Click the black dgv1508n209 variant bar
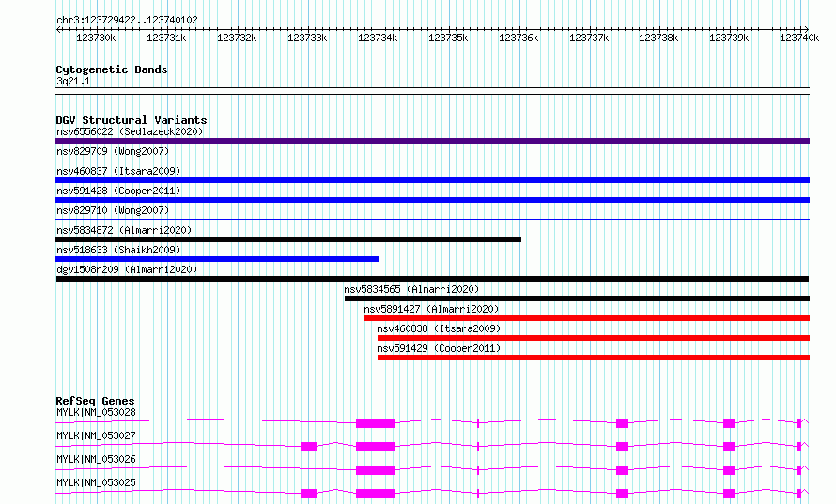Image resolution: width=836 pixels, height=504 pixels. (432, 279)
